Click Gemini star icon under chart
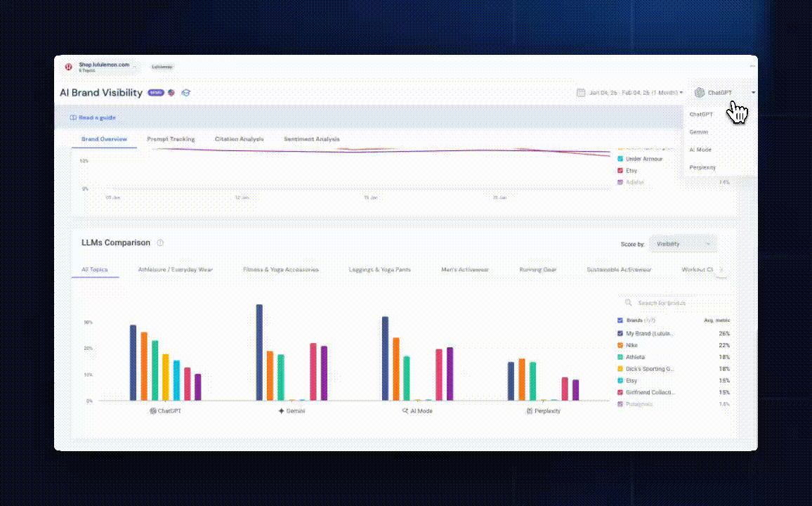The height and width of the screenshot is (506, 812). 281,410
